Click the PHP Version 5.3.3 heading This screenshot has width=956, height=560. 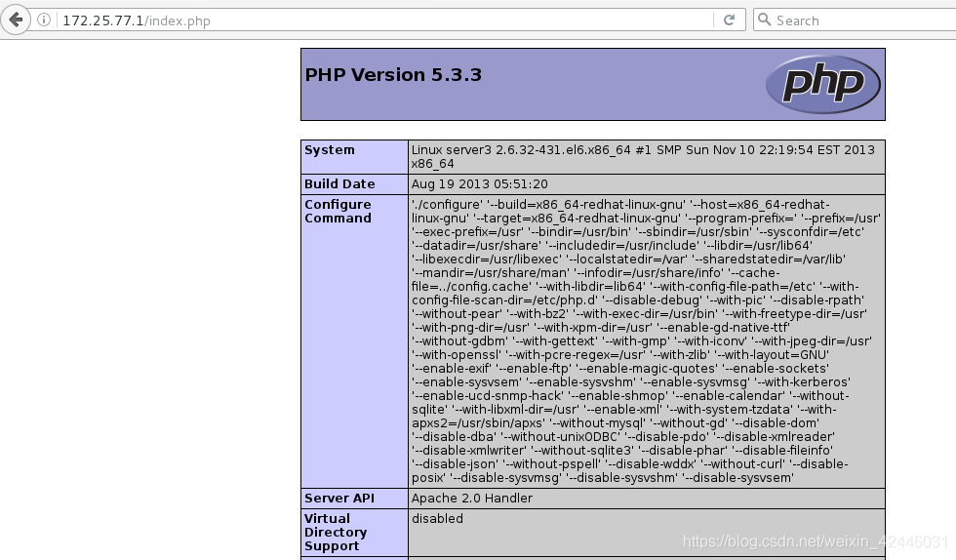point(393,74)
